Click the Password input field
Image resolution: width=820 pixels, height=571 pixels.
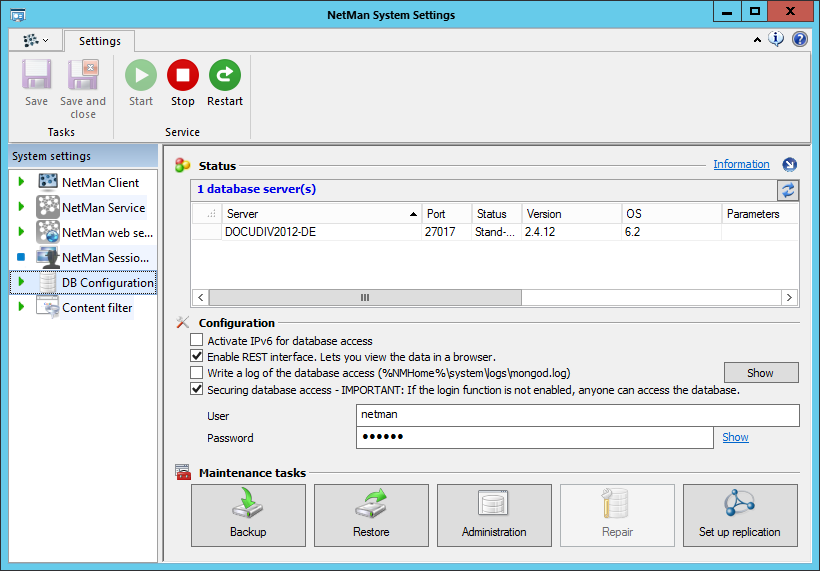coord(534,438)
